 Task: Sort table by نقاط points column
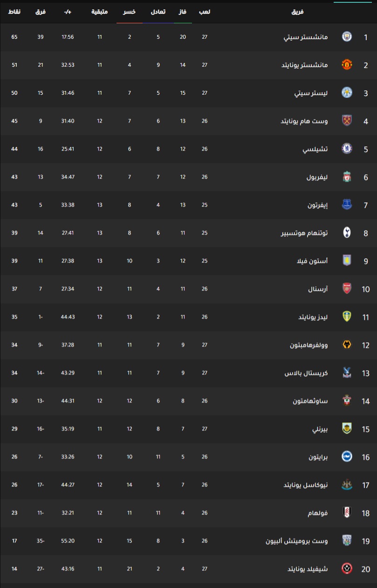point(14,12)
